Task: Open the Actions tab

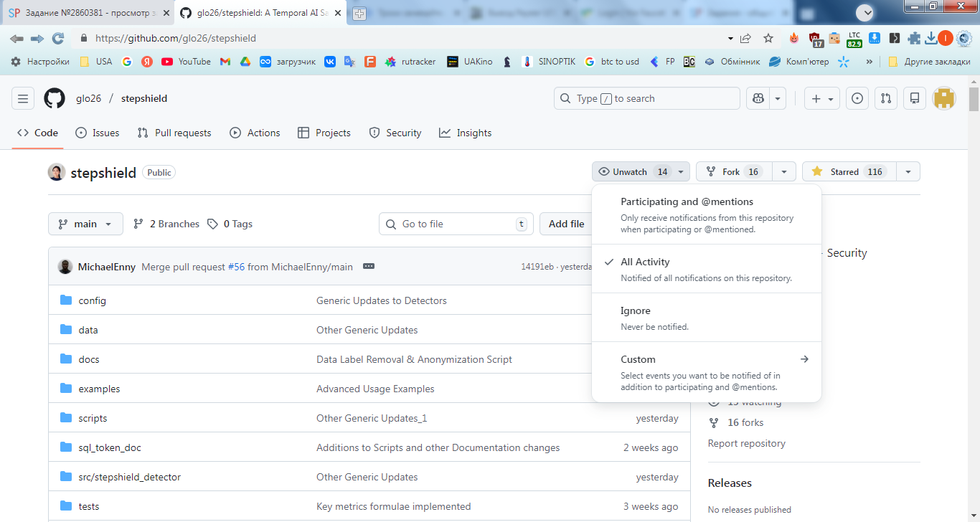Action: 255,133
